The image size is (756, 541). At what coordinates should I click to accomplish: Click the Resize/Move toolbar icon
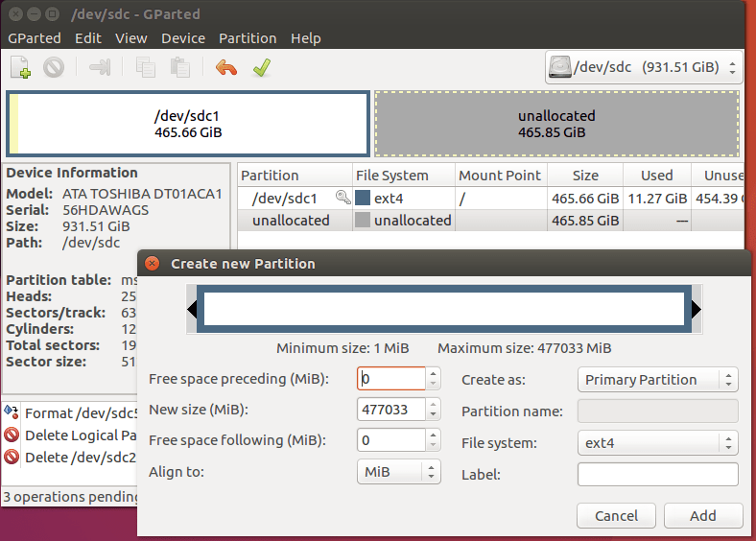click(100, 67)
